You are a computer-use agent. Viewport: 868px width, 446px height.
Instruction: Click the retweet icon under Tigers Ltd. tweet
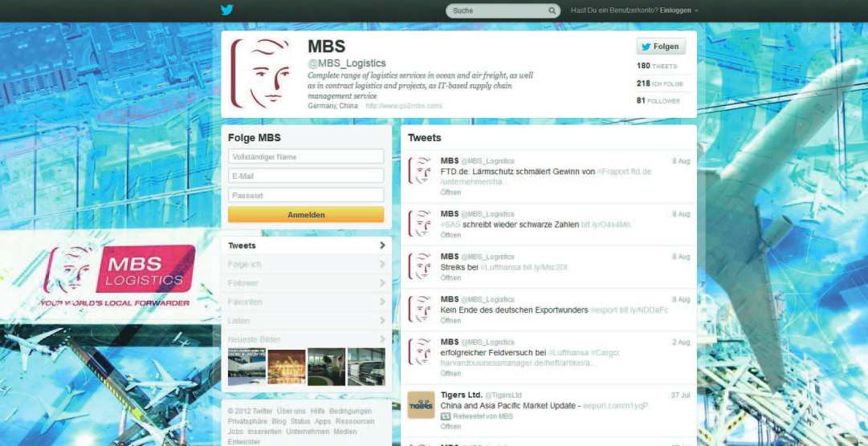click(446, 416)
